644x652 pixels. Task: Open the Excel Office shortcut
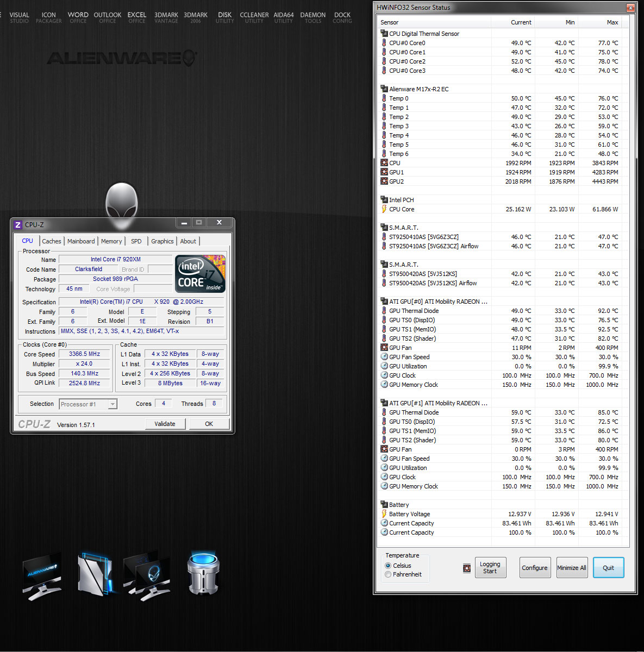[137, 18]
